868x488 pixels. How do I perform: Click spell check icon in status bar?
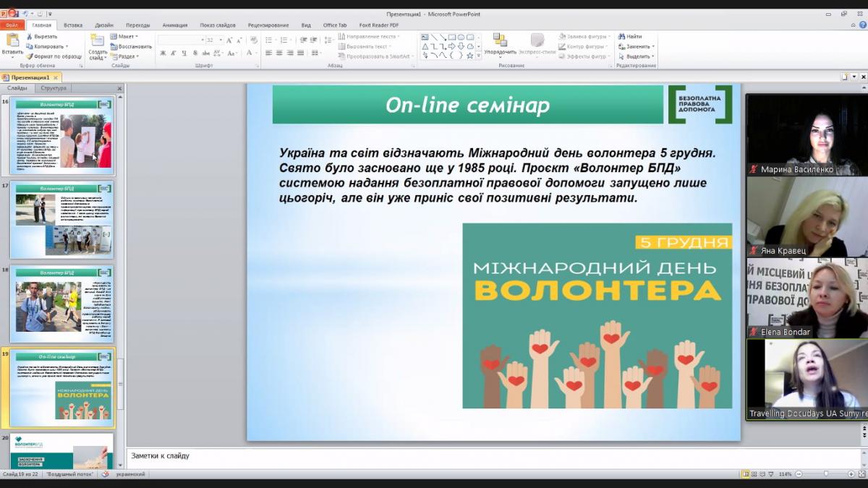pyautogui.click(x=105, y=474)
